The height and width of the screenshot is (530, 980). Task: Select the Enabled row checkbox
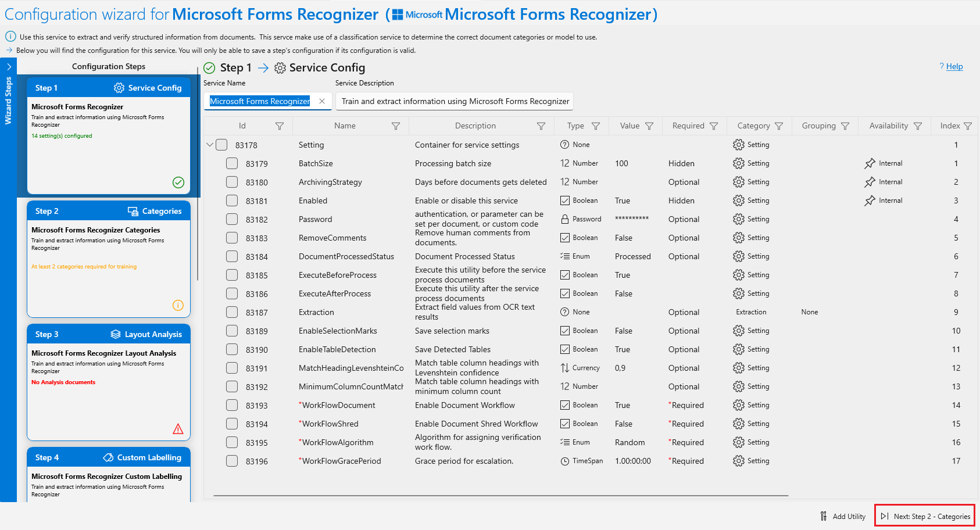point(232,200)
